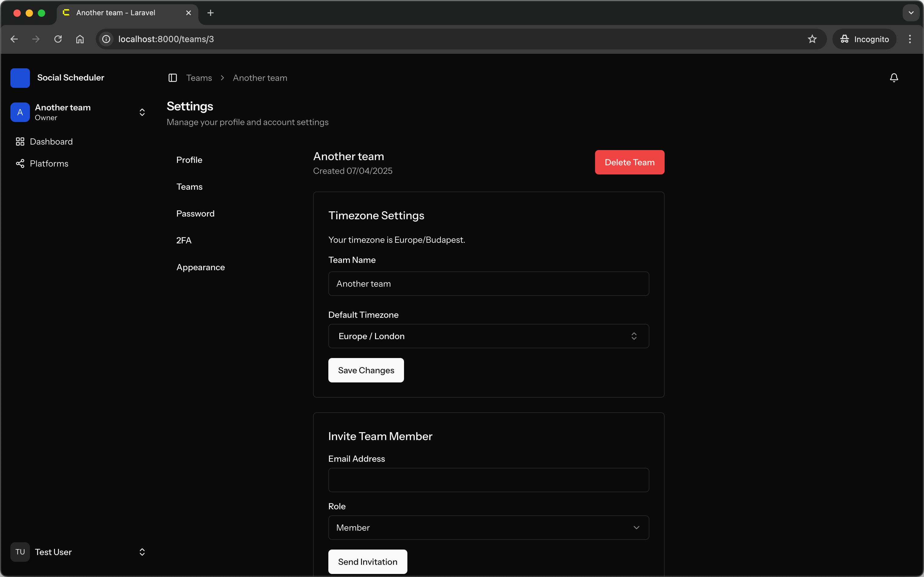Go to the 2FA settings tab
924x577 pixels.
point(184,240)
